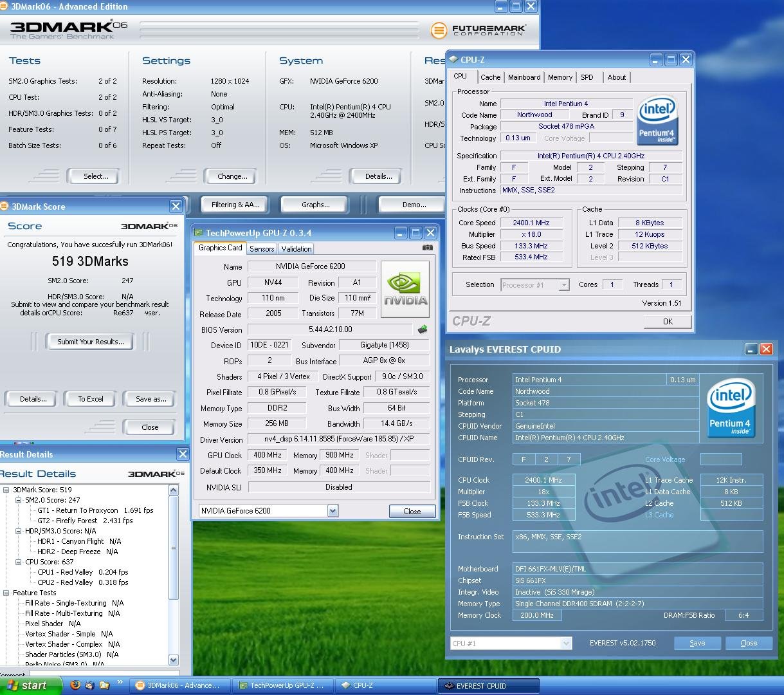The height and width of the screenshot is (695, 784).
Task: Collapse the 3DMark Score: 519 tree node
Action: point(6,490)
